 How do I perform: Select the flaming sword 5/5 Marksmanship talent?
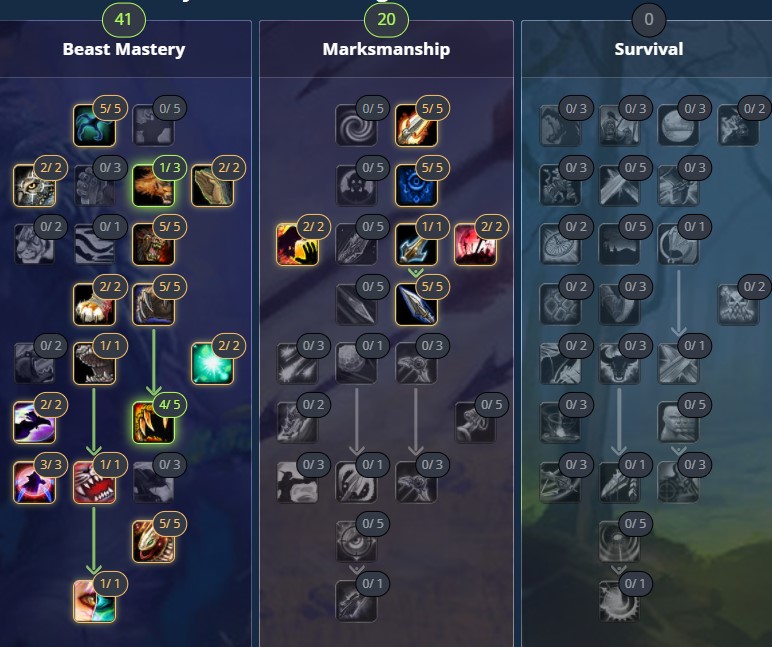tap(416, 126)
